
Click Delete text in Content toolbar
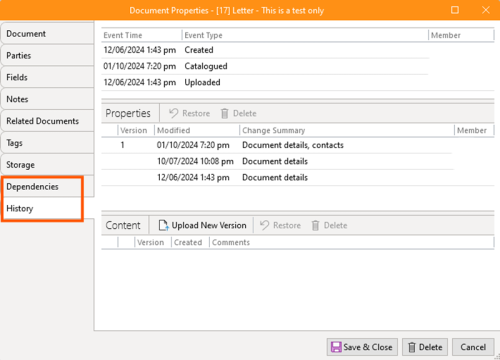[x=335, y=225]
